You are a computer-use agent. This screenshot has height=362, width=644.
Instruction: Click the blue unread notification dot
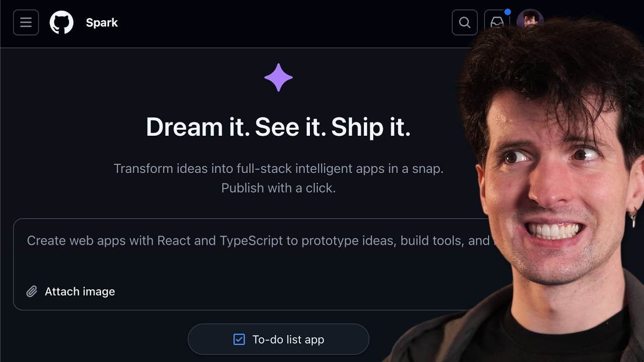tap(508, 12)
